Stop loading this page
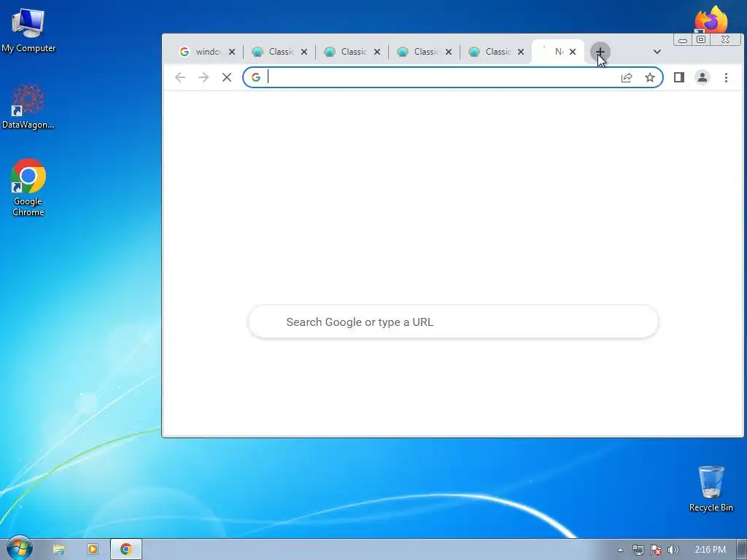 click(x=227, y=77)
